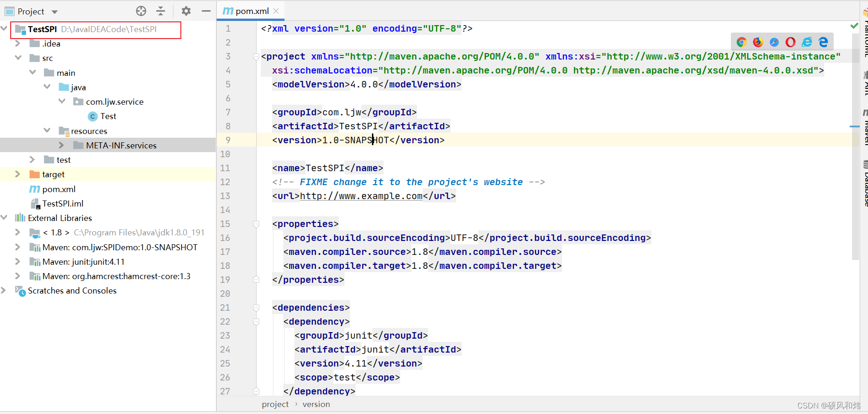Click fold marker at dependency line 22
868x414 pixels.
tap(256, 322)
